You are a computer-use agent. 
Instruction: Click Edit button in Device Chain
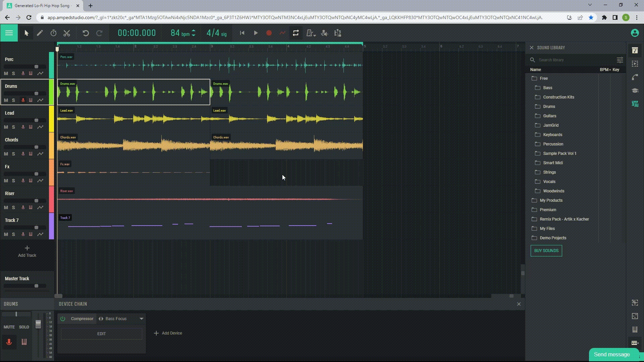101,333
